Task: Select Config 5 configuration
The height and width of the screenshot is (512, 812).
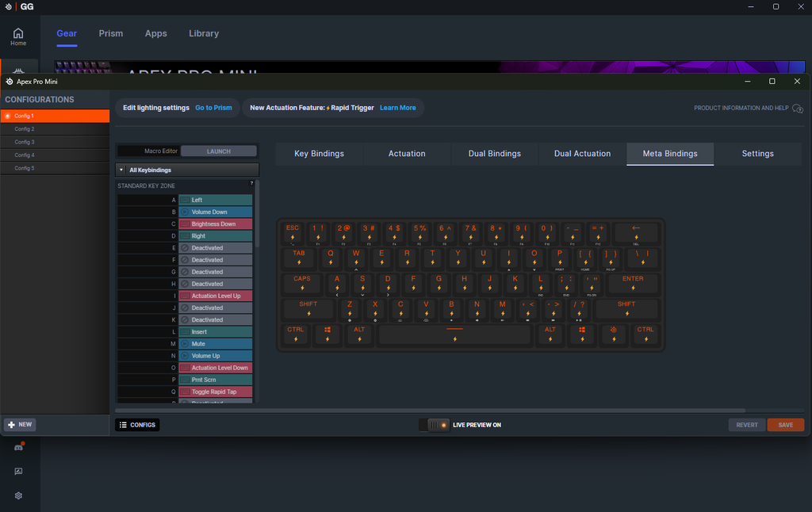Action: tap(55, 168)
